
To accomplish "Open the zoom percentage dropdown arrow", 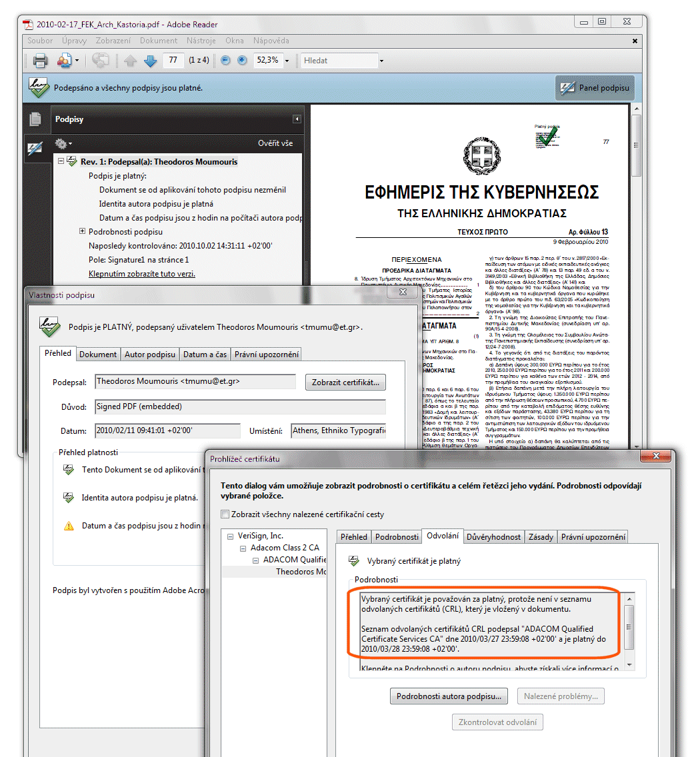I will (x=287, y=61).
